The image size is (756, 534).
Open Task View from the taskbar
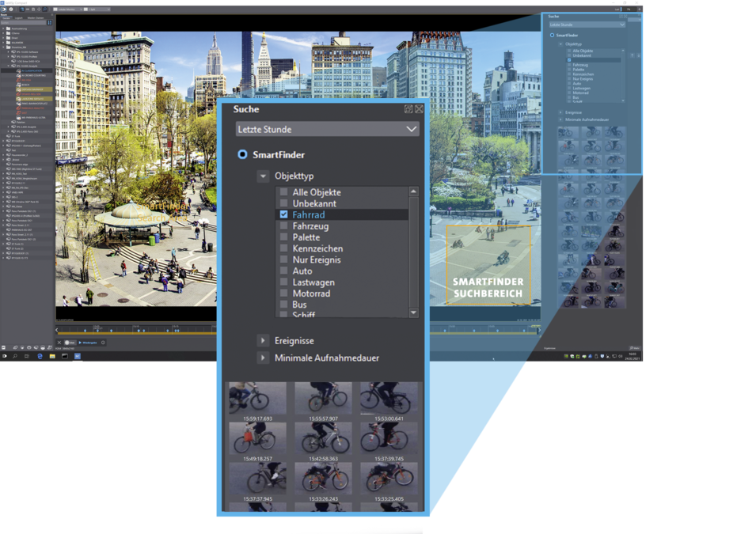click(27, 356)
